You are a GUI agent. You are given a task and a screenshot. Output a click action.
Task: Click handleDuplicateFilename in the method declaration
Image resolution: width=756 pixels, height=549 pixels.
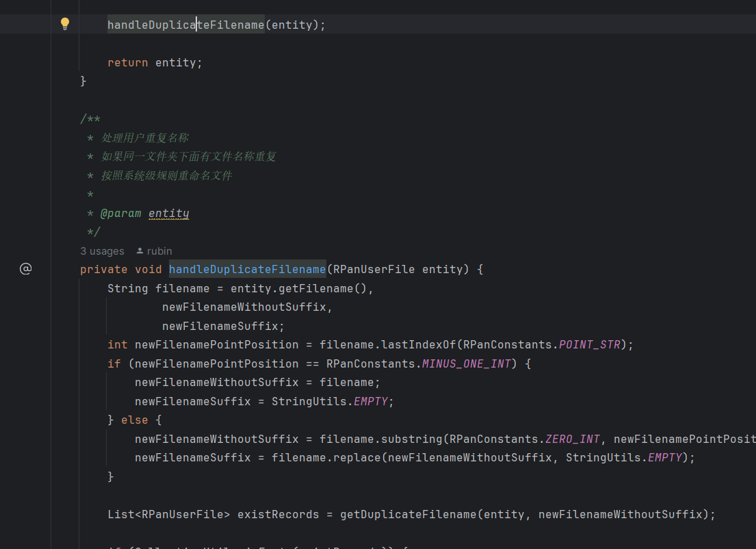click(x=248, y=269)
